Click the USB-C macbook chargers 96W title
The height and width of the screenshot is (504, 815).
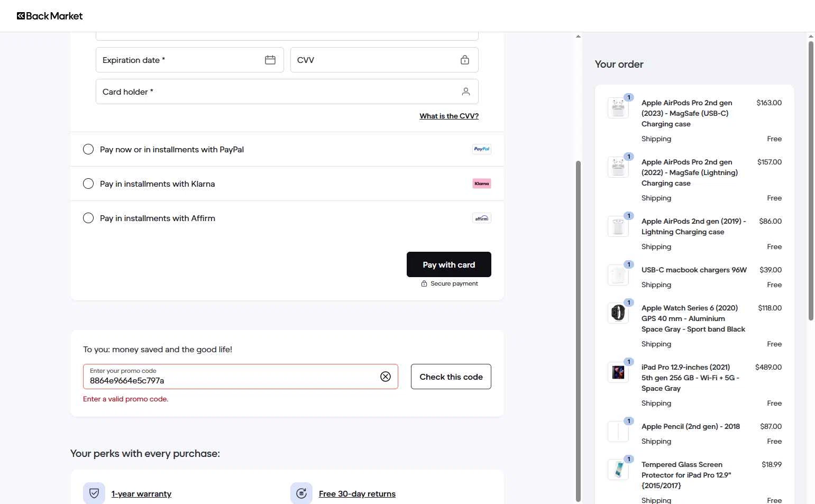[694, 270]
